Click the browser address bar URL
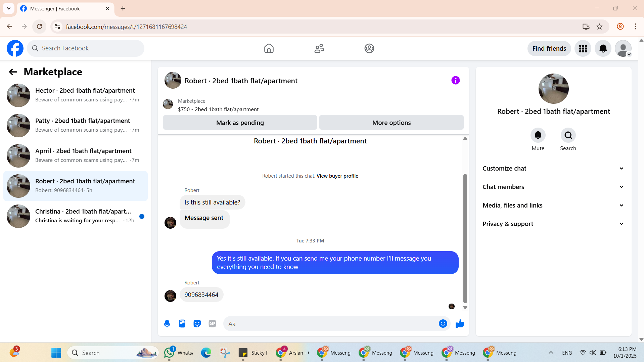The image size is (644, 362). click(x=126, y=27)
